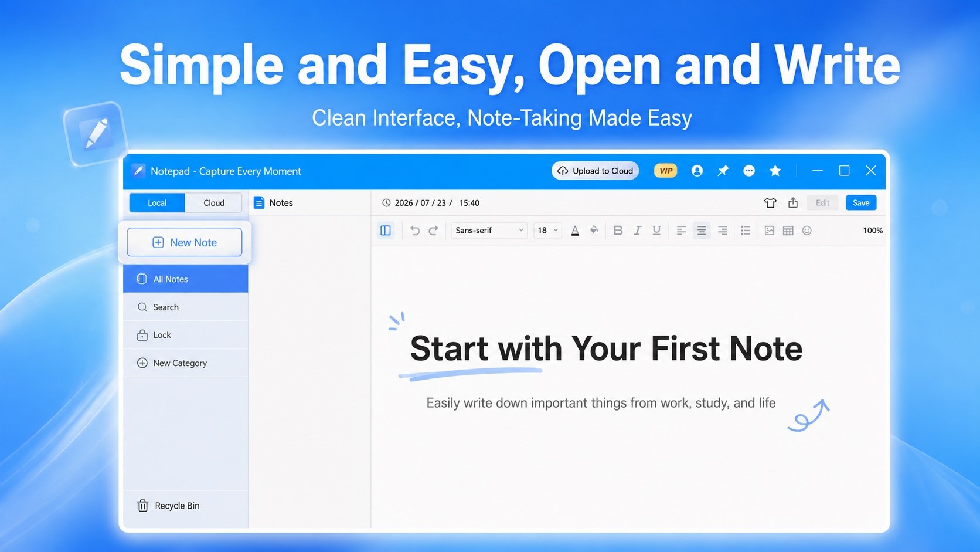
Task: Insert a table into the note
Action: tap(788, 231)
